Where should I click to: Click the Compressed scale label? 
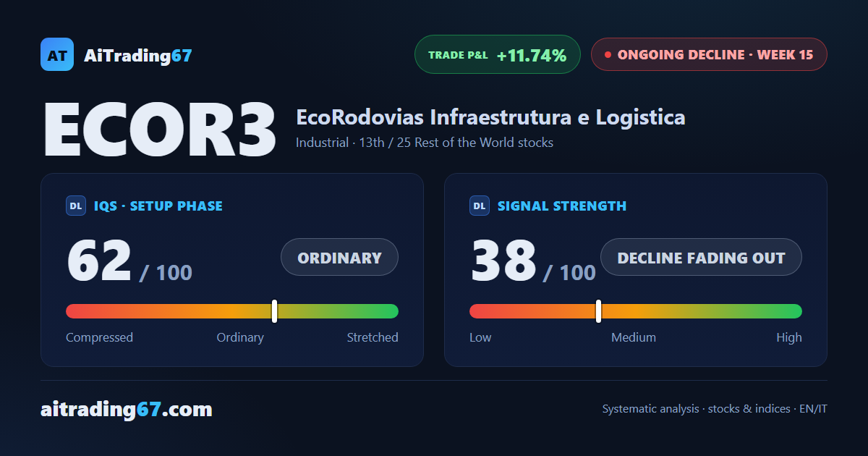coord(99,337)
